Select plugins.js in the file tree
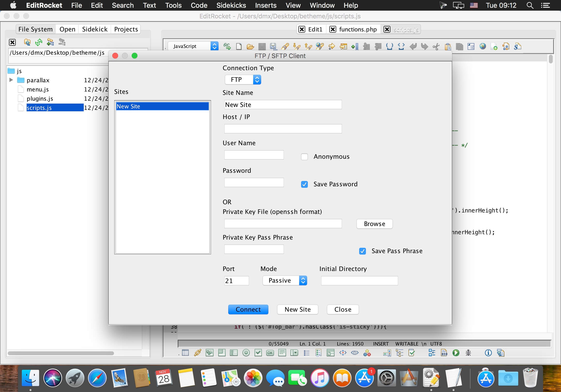The image size is (561, 392). click(40, 99)
